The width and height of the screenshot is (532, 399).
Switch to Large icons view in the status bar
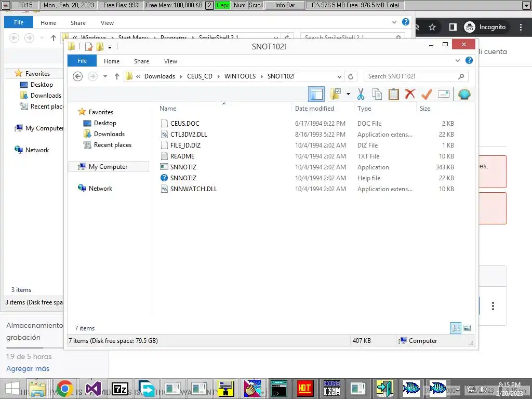pyautogui.click(x=467, y=328)
